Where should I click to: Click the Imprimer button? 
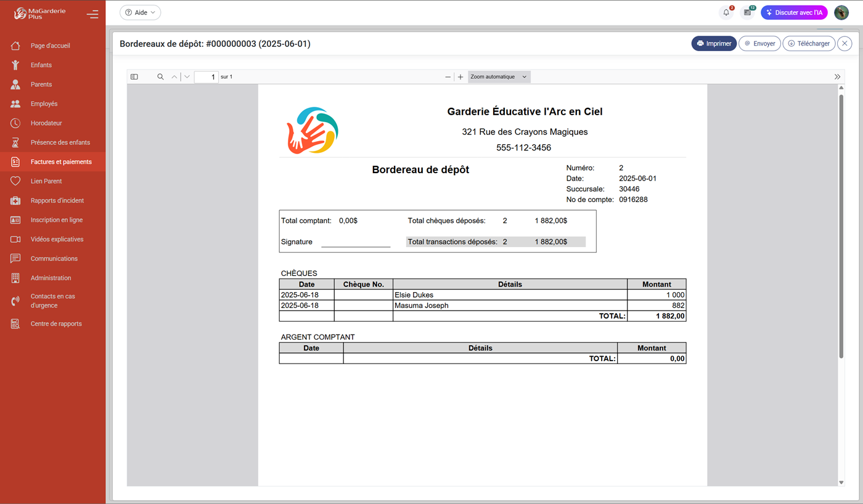tap(714, 44)
